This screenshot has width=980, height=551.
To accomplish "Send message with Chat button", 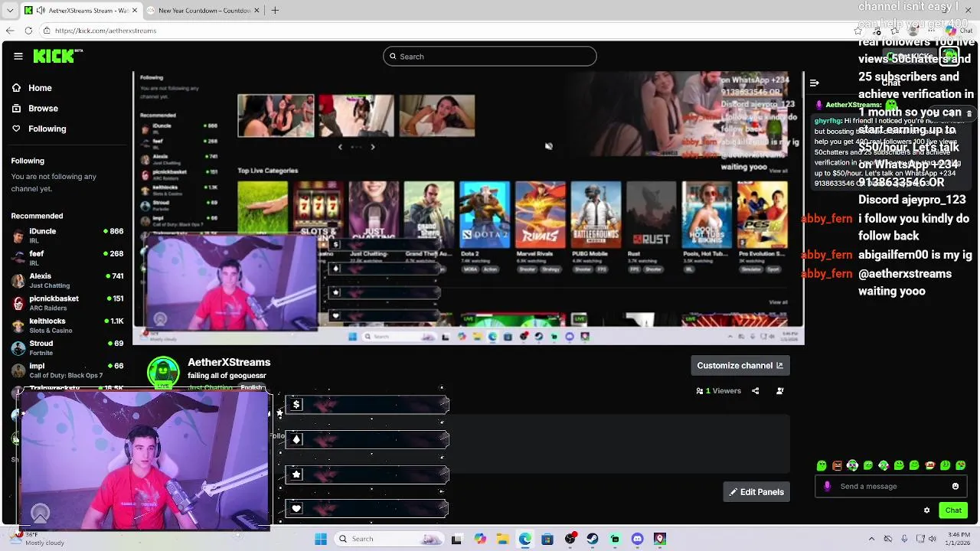I will coord(953,510).
